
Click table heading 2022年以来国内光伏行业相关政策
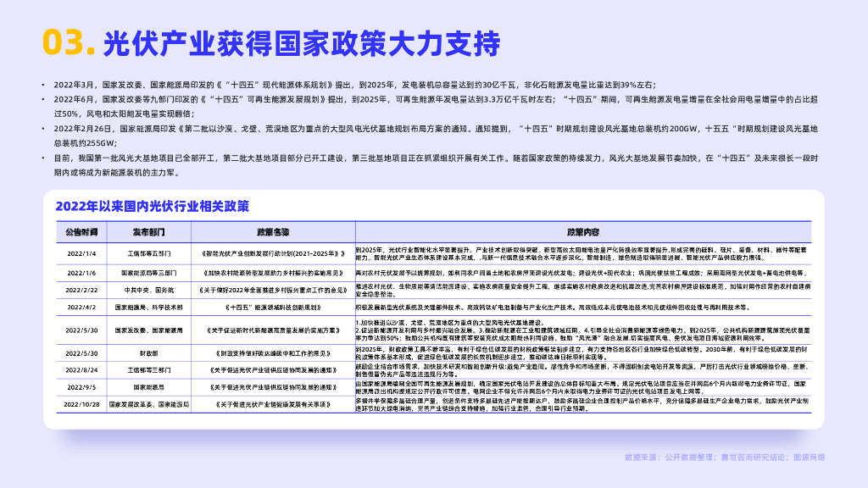pyautogui.click(x=152, y=206)
